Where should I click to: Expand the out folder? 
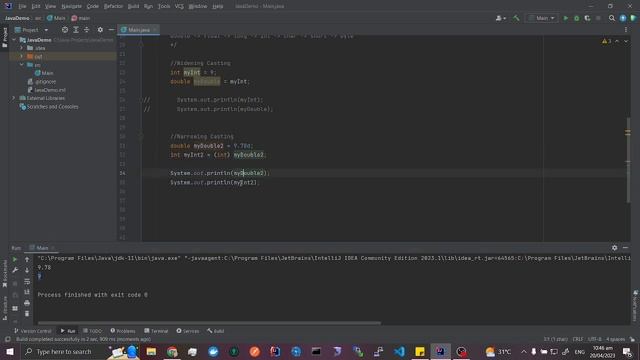point(22,56)
